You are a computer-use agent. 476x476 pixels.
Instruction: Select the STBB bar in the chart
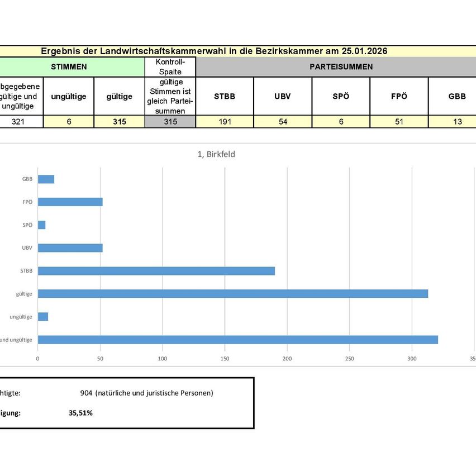coord(156,271)
